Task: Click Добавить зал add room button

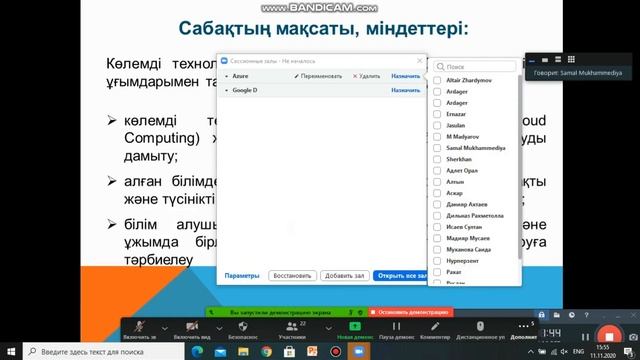Action: coord(344,276)
